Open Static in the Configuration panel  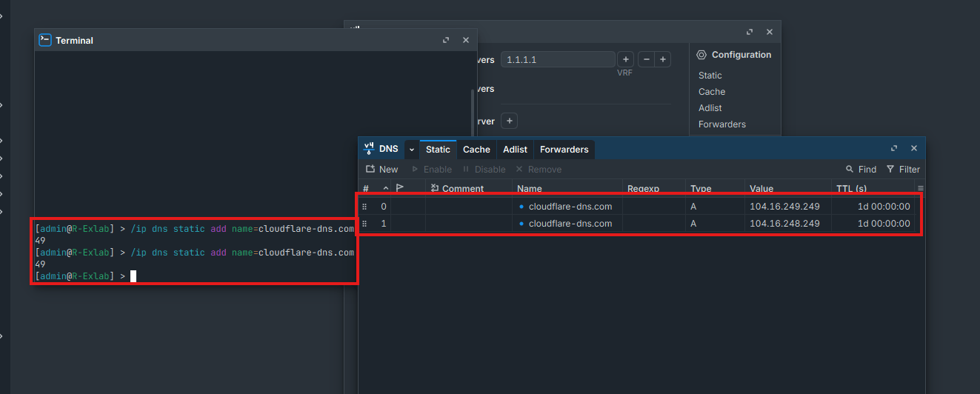pyautogui.click(x=710, y=76)
